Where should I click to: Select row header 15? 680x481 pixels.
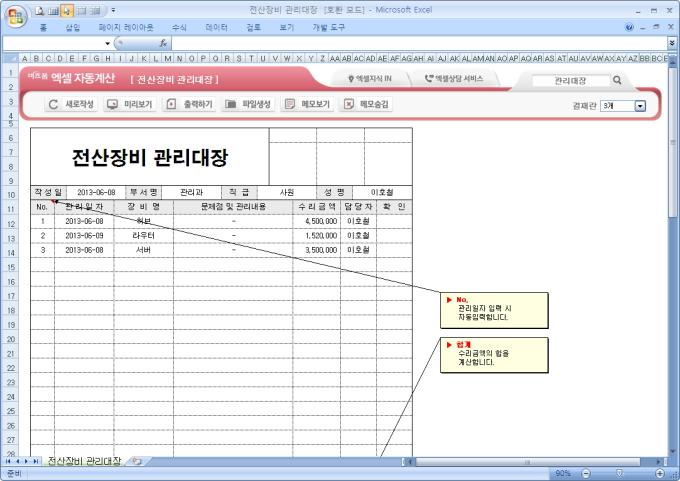tap(11, 267)
